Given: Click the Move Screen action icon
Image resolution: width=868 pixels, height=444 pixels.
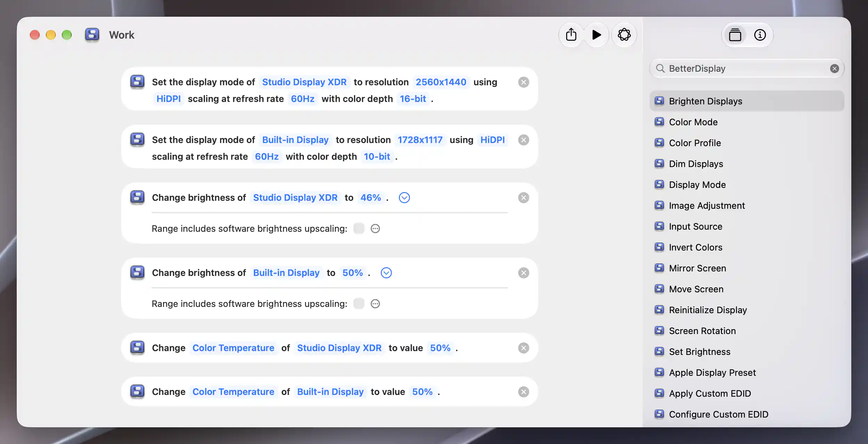Looking at the screenshot, I should tap(659, 289).
